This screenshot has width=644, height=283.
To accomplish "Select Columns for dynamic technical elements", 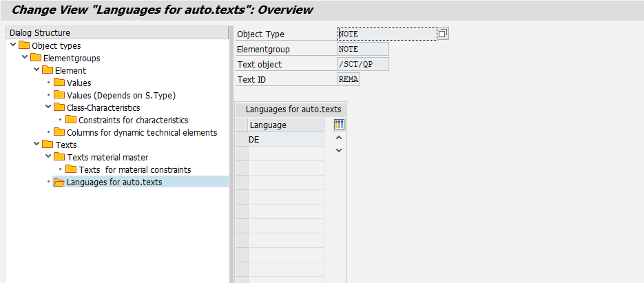I will (141, 132).
